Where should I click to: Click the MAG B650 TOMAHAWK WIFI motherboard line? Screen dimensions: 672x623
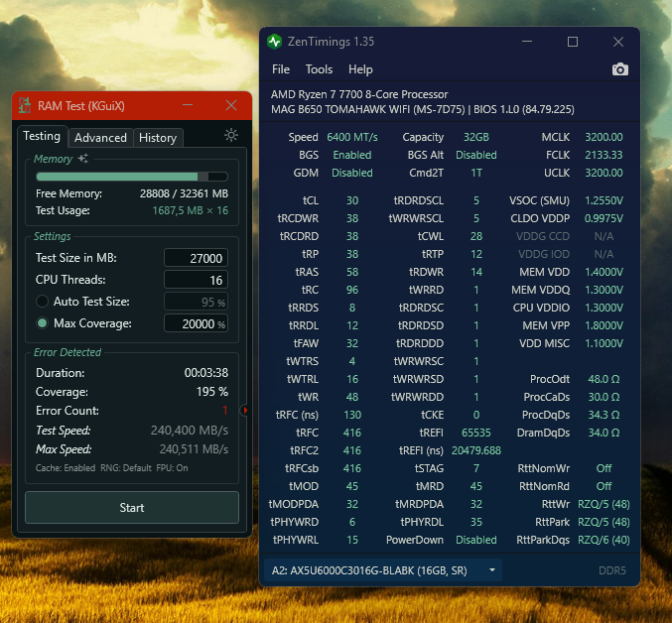(423, 109)
